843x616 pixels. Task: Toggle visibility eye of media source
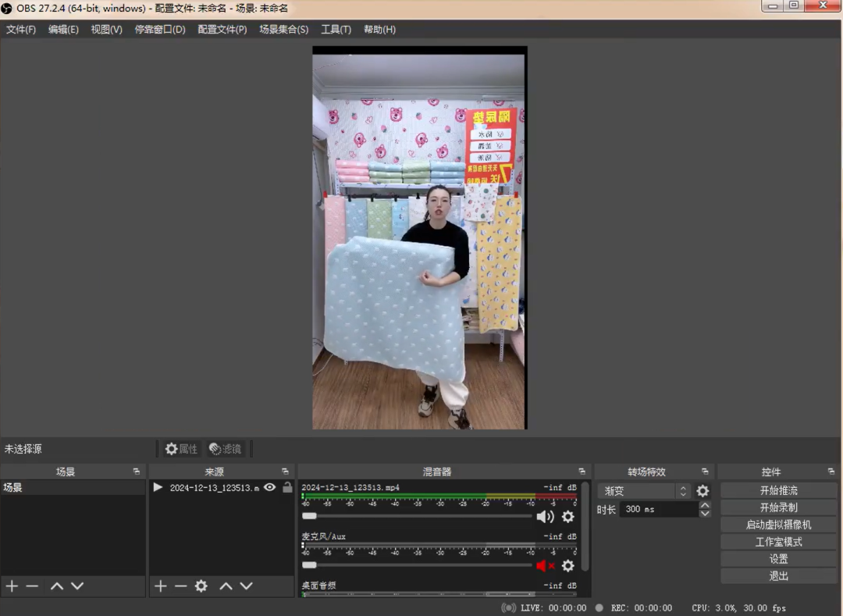(270, 487)
